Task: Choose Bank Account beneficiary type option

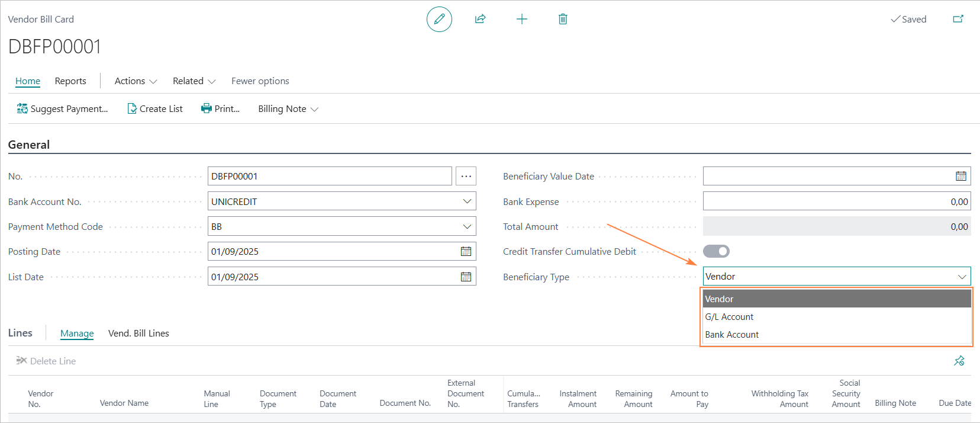Action: coord(731,335)
